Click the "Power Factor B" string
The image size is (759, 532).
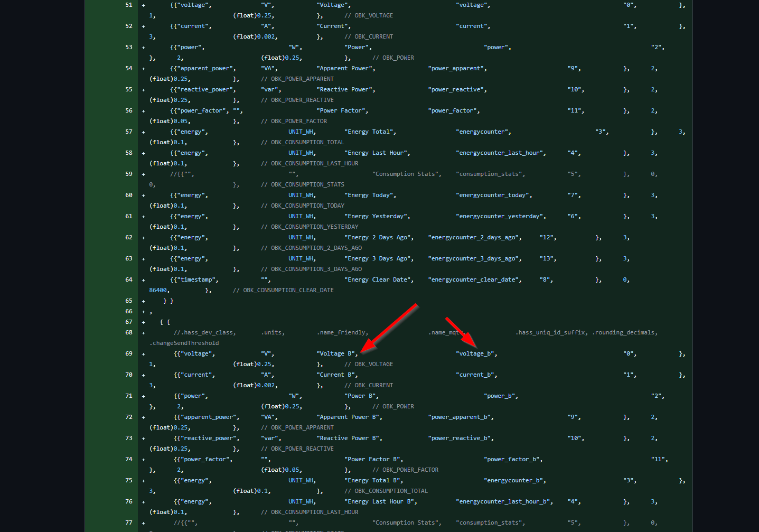[372, 459]
